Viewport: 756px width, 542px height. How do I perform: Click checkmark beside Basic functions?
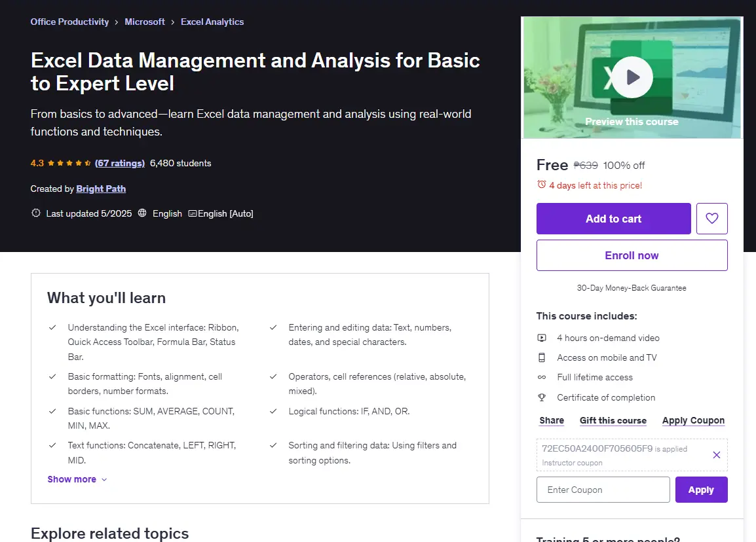pyautogui.click(x=52, y=412)
